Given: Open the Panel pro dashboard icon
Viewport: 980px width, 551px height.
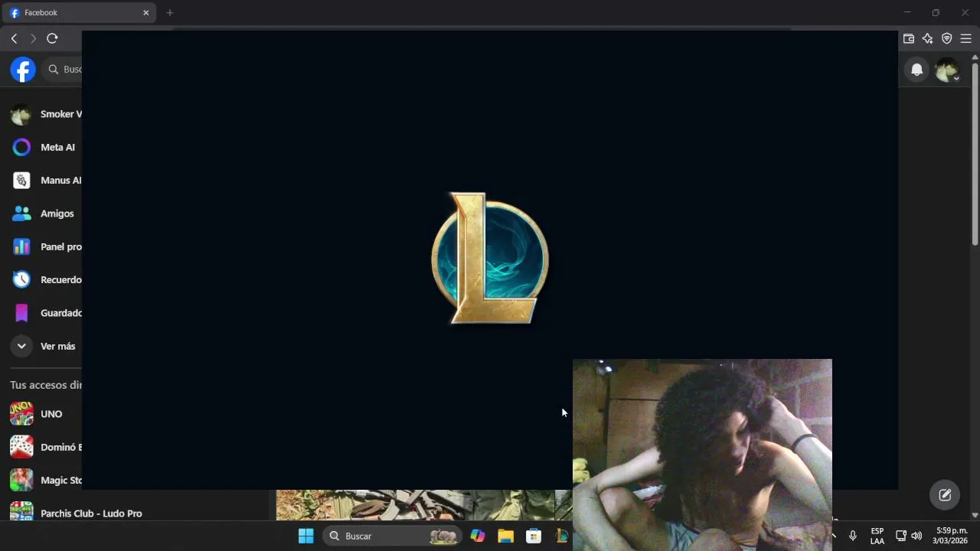Looking at the screenshot, I should pyautogui.click(x=21, y=246).
